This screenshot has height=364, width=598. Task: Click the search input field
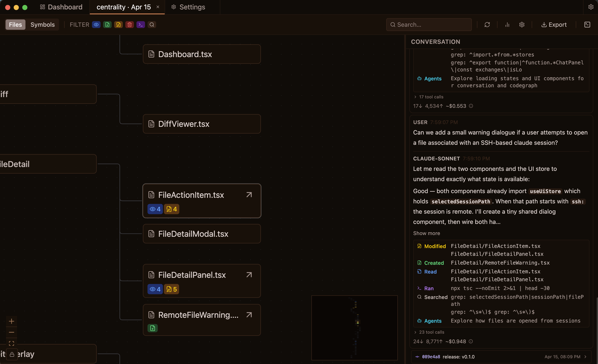pos(429,25)
